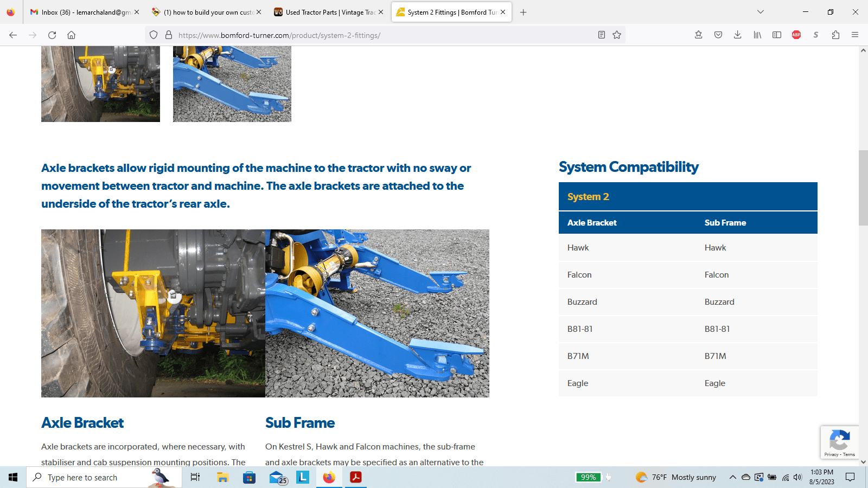Screen dimensions: 868x488
Task: Expand hidden icons in the system tray
Action: 732,478
